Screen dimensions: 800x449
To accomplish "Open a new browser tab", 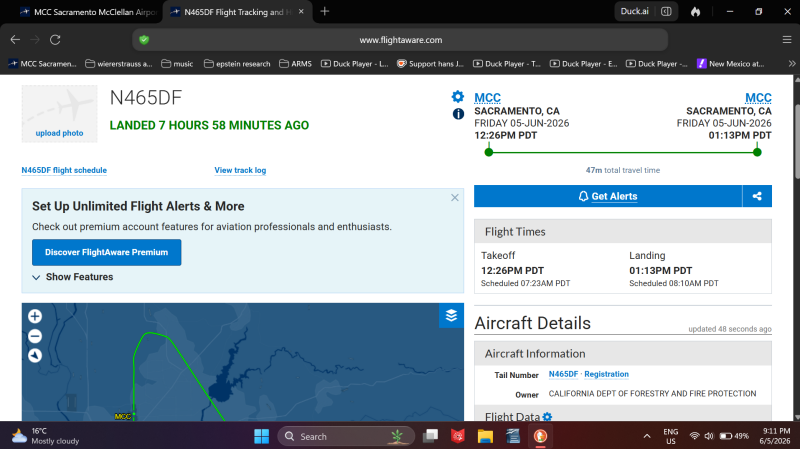I will coord(324,11).
